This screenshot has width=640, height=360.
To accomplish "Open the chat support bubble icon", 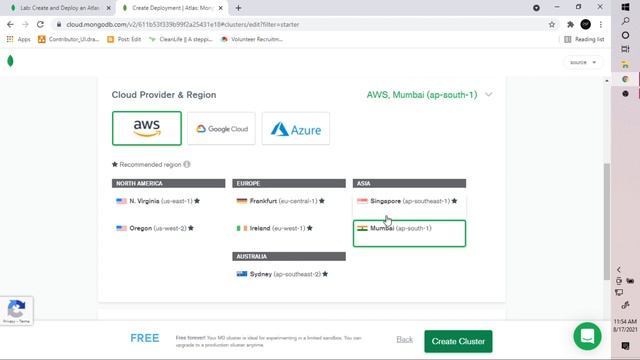I will coord(587,336).
